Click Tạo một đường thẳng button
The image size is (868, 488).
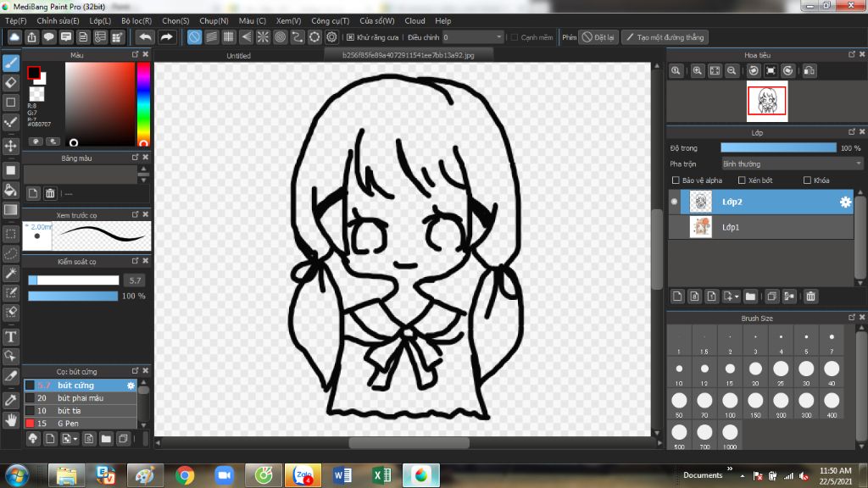(665, 37)
